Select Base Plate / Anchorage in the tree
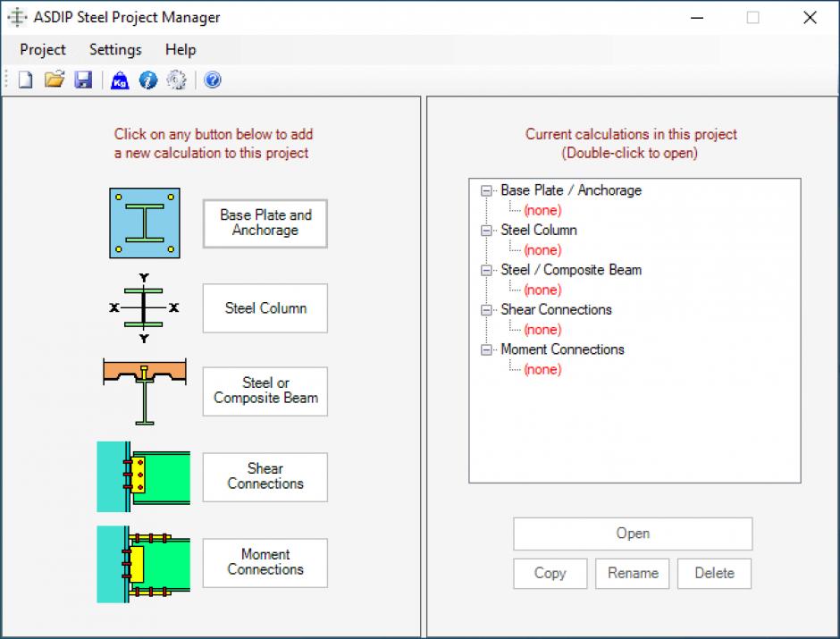 571,190
